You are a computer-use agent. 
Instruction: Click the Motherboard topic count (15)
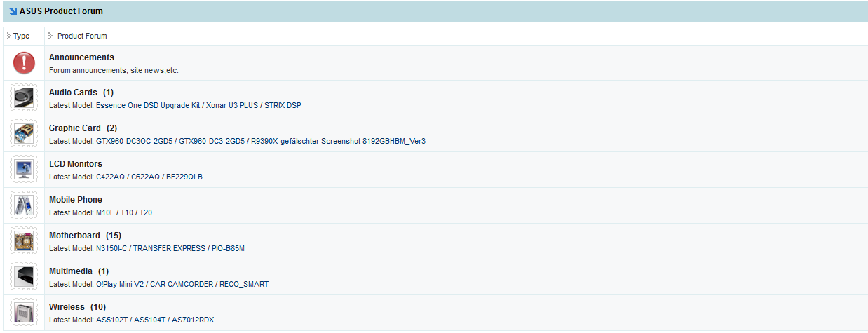point(114,236)
